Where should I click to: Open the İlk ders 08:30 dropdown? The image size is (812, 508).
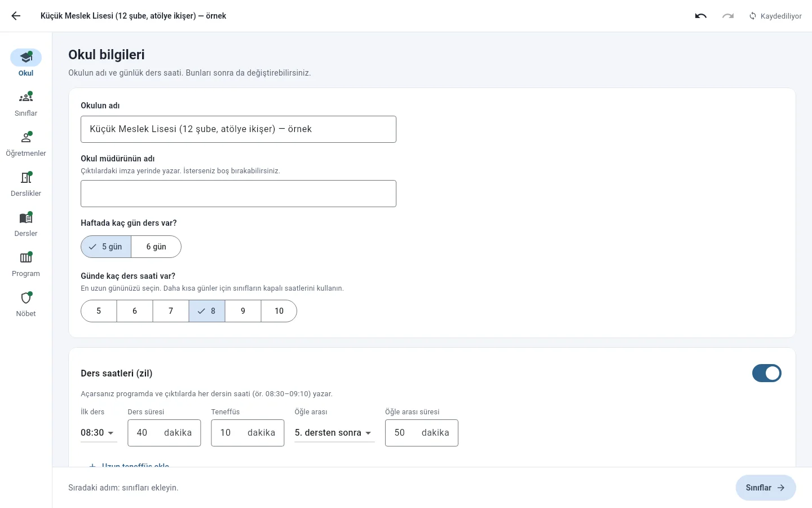click(99, 433)
